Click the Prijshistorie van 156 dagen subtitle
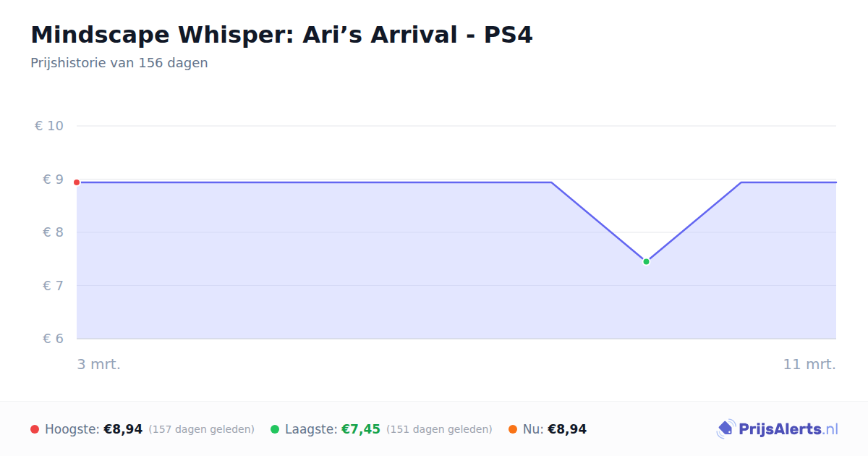The height and width of the screenshot is (456, 868). click(x=119, y=63)
